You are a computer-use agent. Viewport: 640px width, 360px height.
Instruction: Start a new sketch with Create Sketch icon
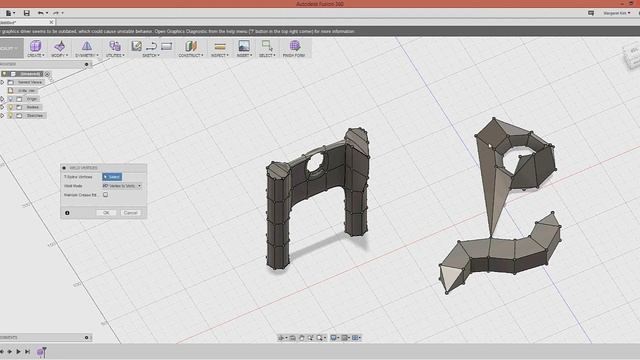pos(136,46)
